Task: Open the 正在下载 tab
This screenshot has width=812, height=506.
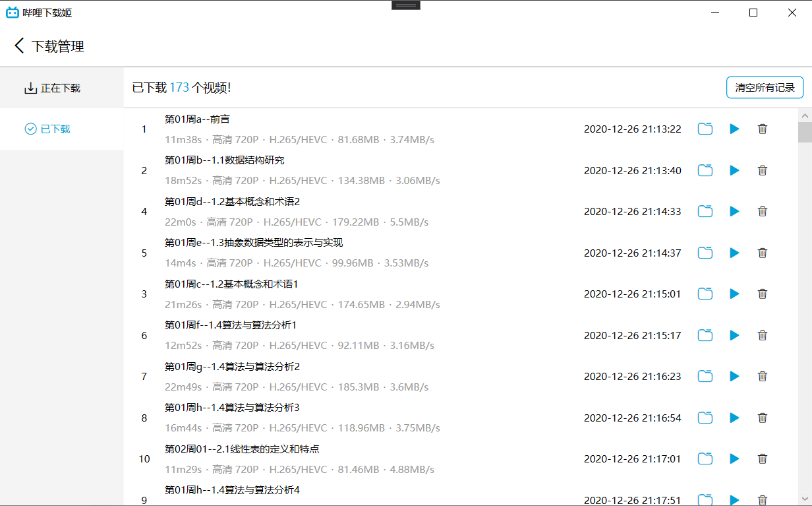Action: click(x=62, y=88)
